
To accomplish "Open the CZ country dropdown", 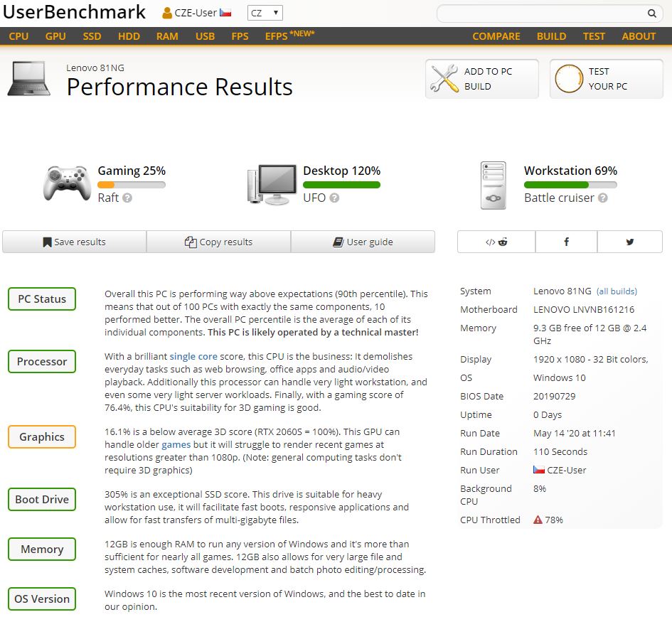I will [x=265, y=13].
